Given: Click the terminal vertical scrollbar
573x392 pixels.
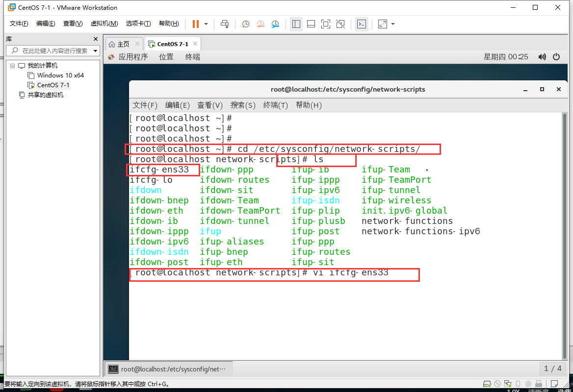Looking at the screenshot, I should coord(565,236).
